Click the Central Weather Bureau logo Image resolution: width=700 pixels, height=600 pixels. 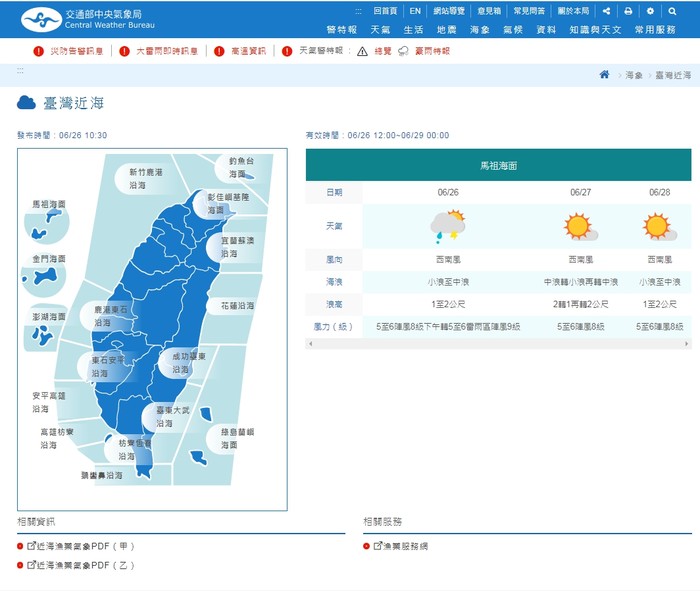coord(88,19)
